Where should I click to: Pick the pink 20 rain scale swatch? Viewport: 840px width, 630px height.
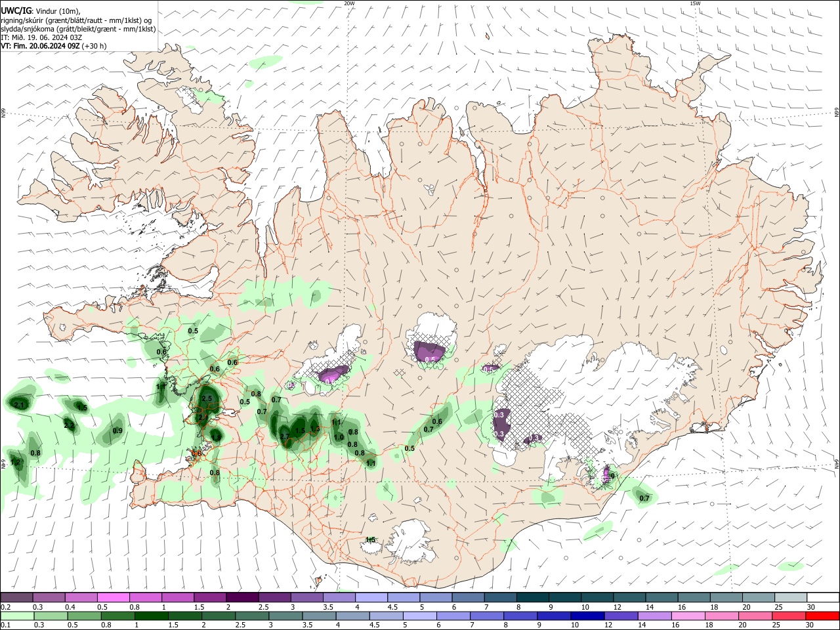pos(755,616)
